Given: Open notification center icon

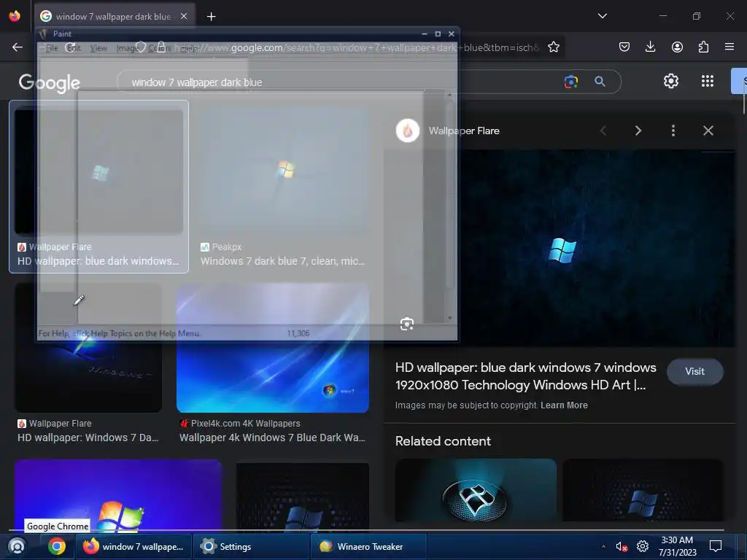Looking at the screenshot, I should [716, 546].
